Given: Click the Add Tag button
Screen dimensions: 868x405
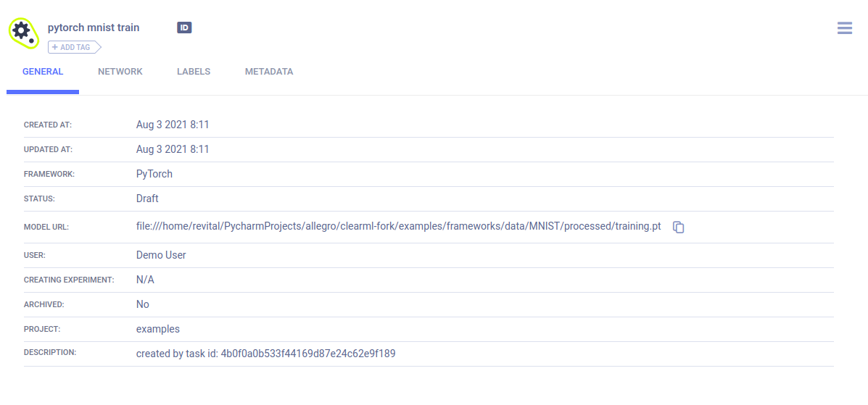Looking at the screenshot, I should point(74,47).
